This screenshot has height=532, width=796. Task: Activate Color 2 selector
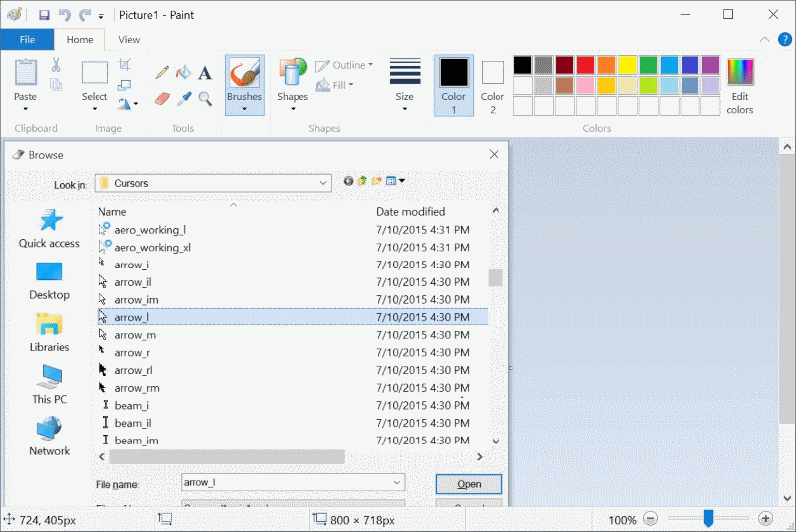pyautogui.click(x=493, y=86)
